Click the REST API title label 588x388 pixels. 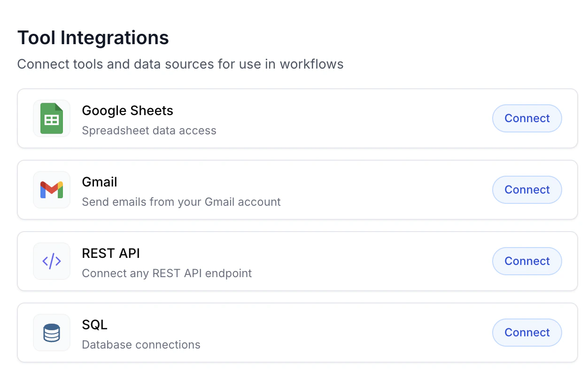coord(111,253)
